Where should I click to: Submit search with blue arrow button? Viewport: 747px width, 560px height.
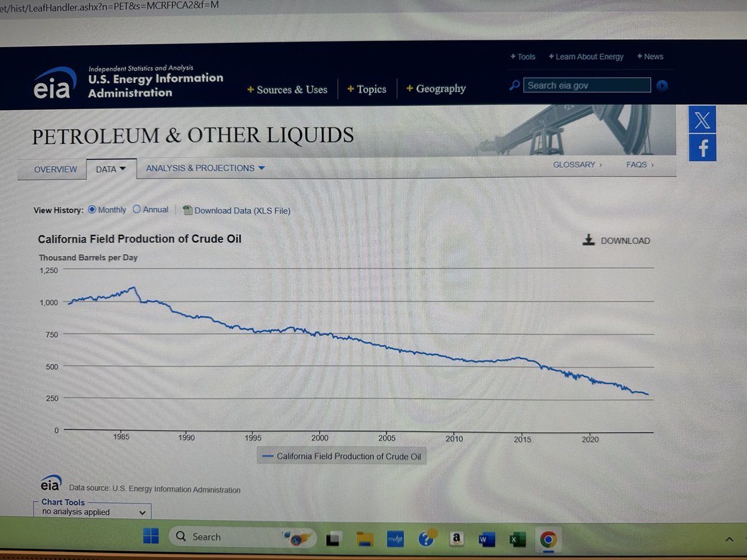tap(662, 86)
